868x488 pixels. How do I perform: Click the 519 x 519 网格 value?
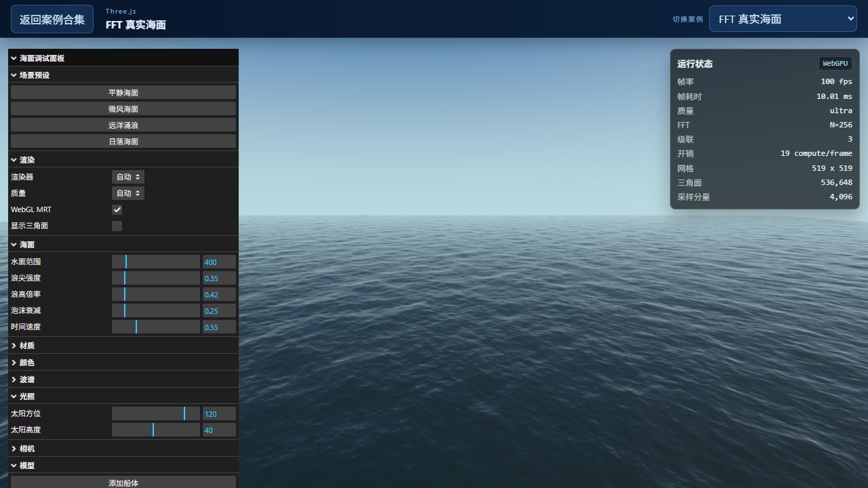pyautogui.click(x=832, y=168)
